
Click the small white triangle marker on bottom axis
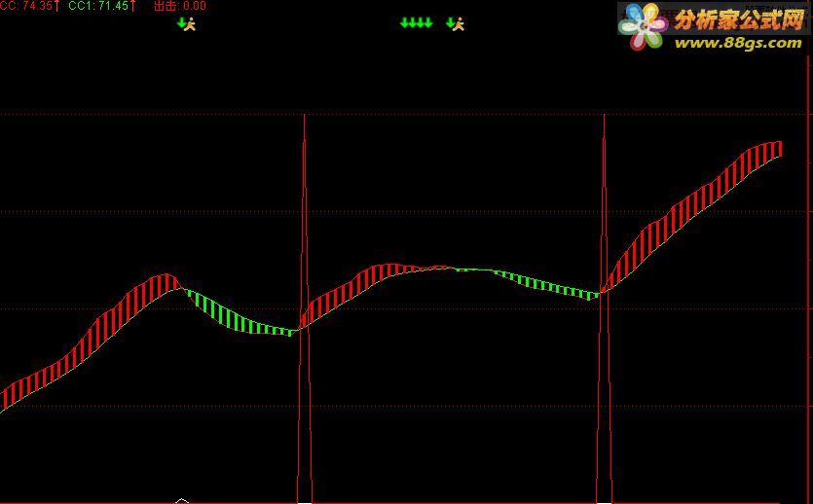[x=182, y=500]
